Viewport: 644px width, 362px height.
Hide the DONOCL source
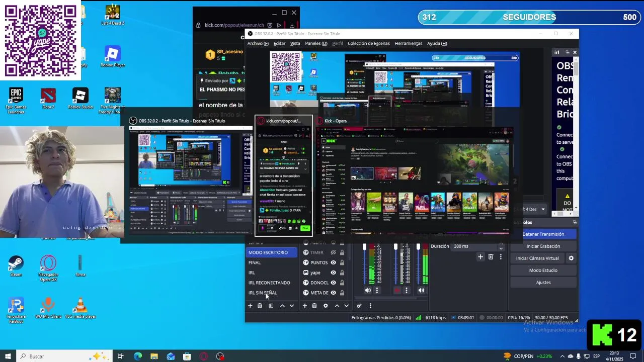point(333,283)
